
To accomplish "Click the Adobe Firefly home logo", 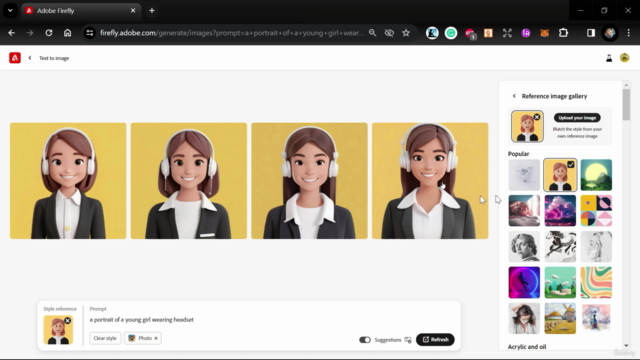I will point(15,58).
